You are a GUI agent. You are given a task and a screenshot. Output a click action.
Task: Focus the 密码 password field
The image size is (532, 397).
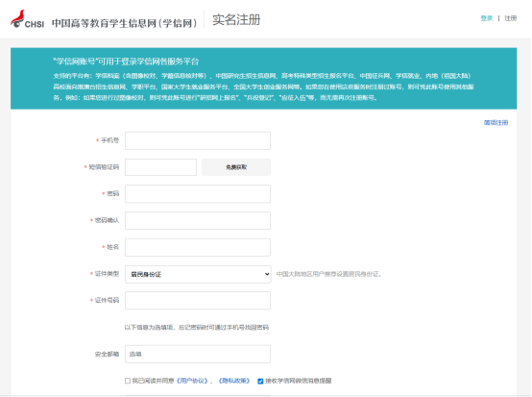(x=198, y=193)
